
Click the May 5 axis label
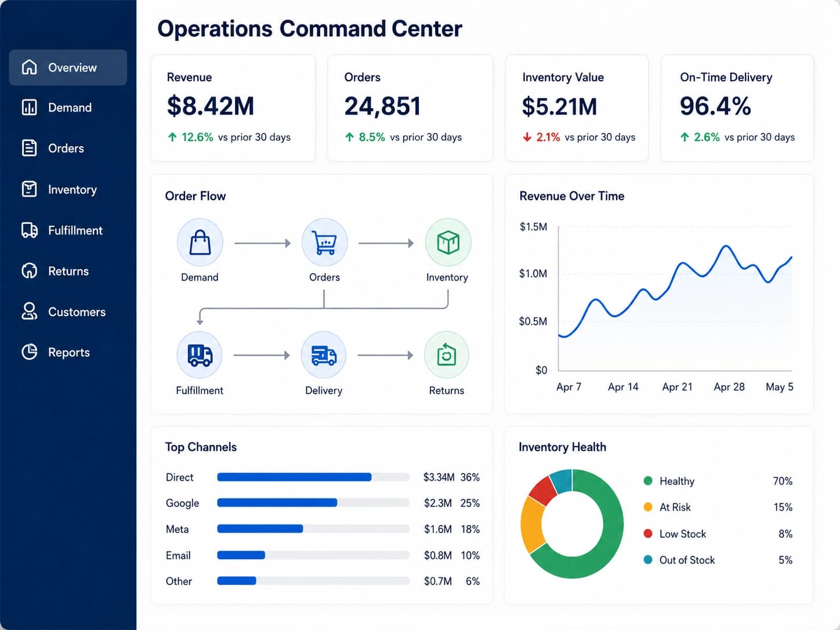tap(780, 387)
